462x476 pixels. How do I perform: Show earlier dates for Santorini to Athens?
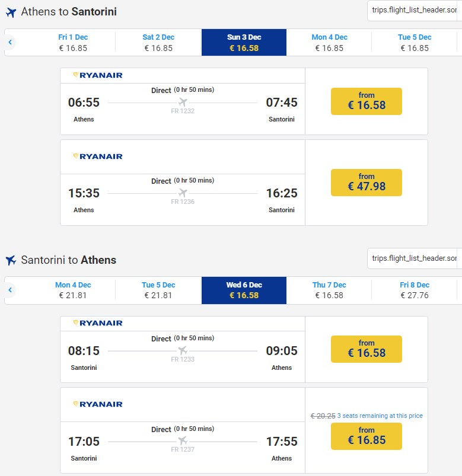pos(10,290)
